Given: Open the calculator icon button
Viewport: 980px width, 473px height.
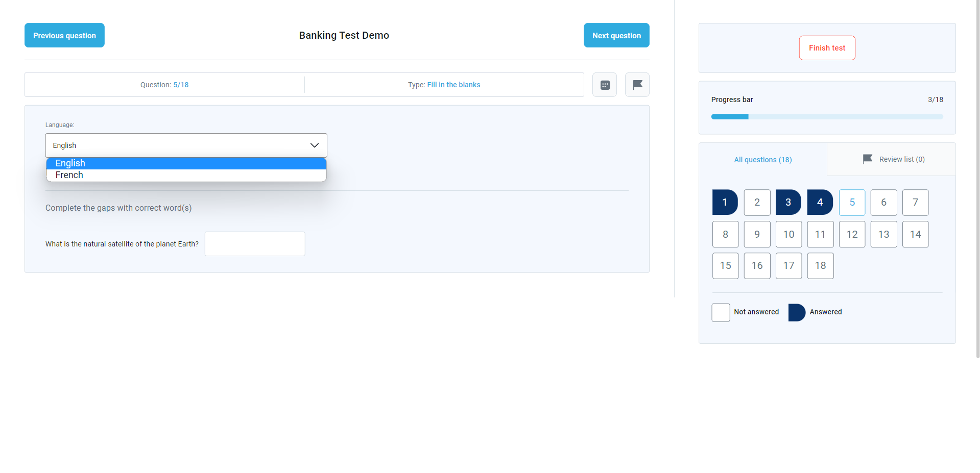Looking at the screenshot, I should (605, 85).
